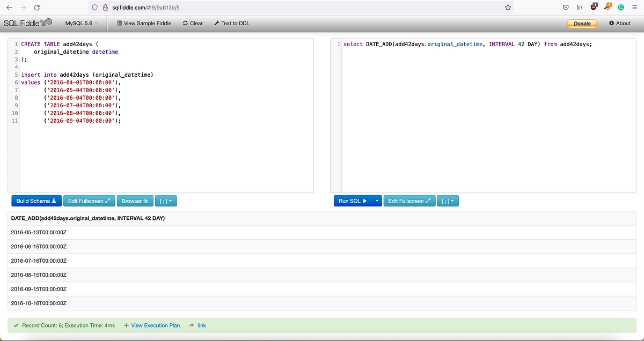644x341 pixels.
Task: Open the About menu item
Action: (619, 23)
